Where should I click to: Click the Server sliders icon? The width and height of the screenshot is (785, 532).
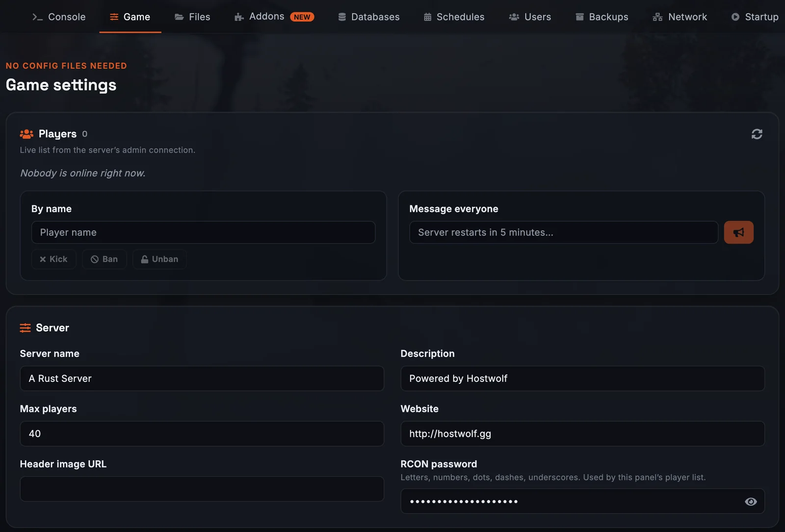[x=25, y=328]
